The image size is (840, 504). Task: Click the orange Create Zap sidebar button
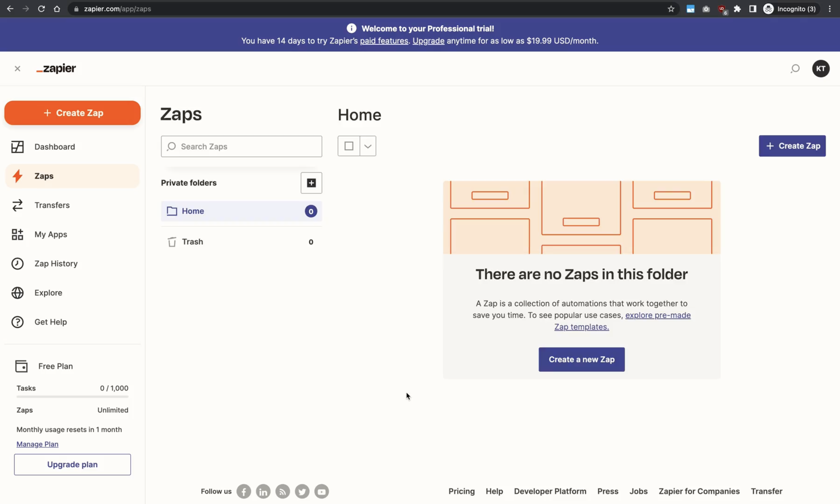[72, 113]
